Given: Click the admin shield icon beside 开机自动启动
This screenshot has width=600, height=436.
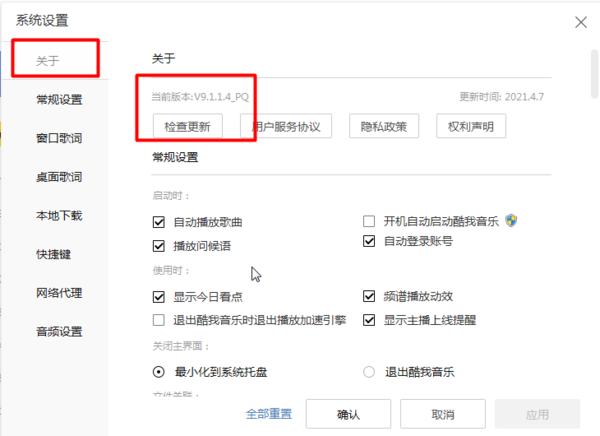Looking at the screenshot, I should tap(511, 220).
